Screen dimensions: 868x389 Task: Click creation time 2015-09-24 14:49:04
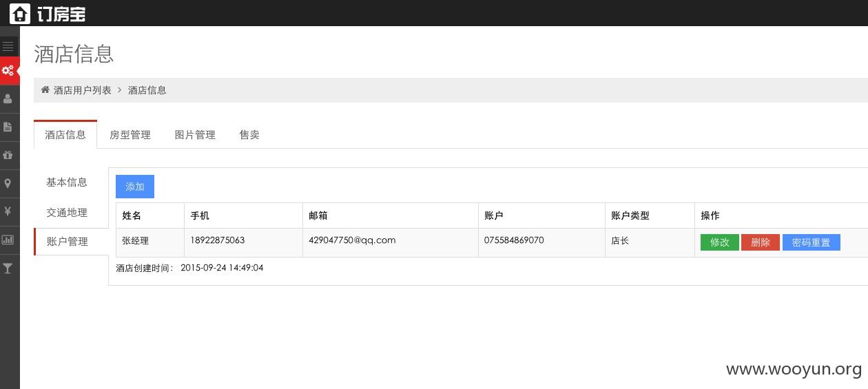(222, 268)
